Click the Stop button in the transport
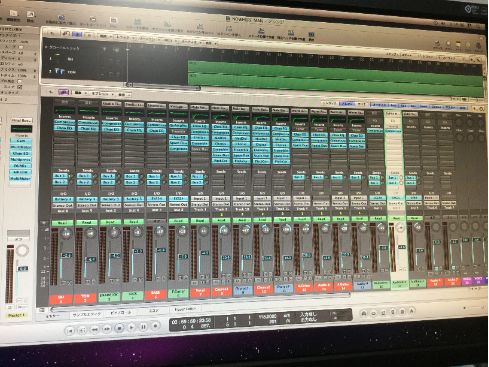489x367 pixels. [x=119, y=328]
